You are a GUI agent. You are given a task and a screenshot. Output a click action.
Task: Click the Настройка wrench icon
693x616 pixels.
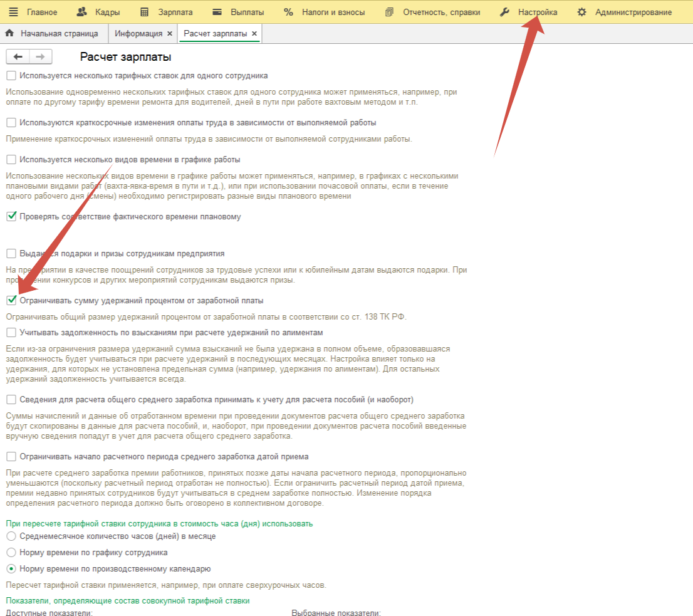click(504, 12)
